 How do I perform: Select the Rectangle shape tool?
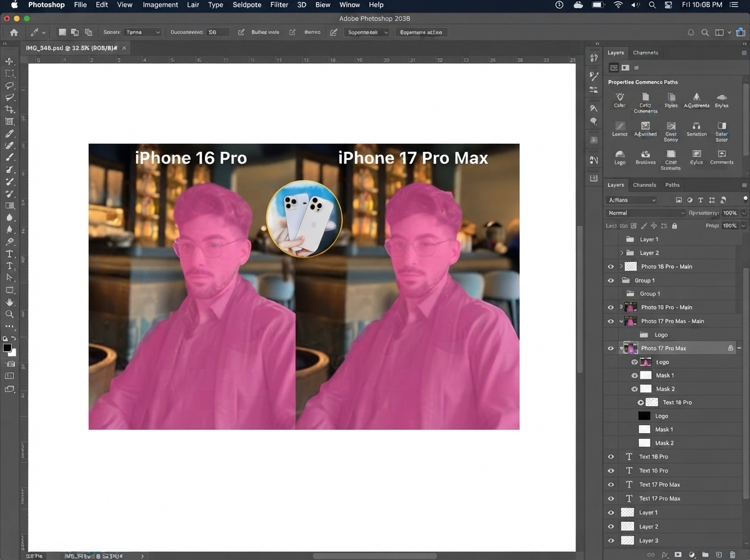click(9, 290)
